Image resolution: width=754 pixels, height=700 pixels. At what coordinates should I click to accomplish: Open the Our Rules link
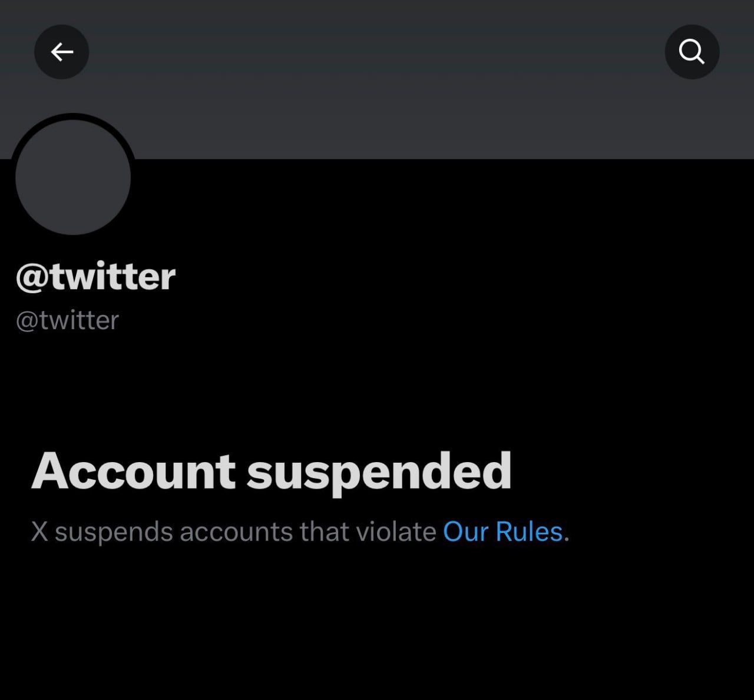(502, 532)
